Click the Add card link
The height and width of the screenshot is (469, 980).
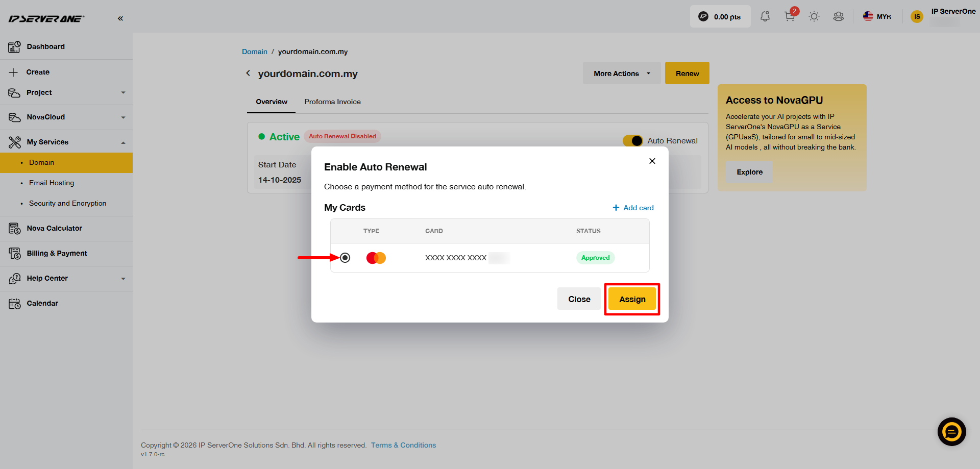click(x=633, y=208)
